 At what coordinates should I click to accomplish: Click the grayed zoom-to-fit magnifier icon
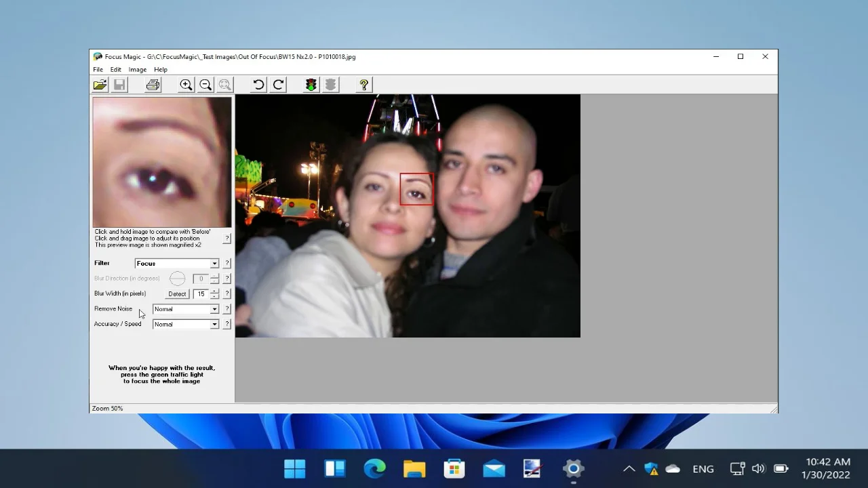tap(225, 85)
